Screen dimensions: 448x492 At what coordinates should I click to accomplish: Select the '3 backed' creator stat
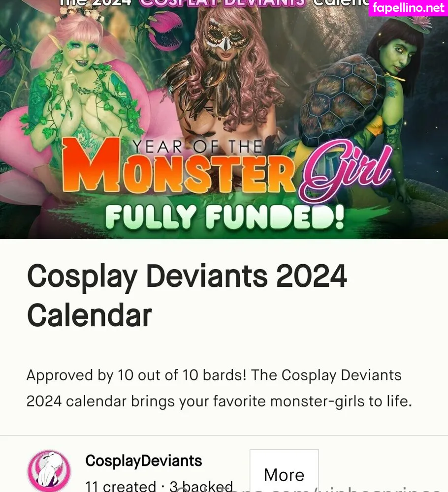pos(201,486)
